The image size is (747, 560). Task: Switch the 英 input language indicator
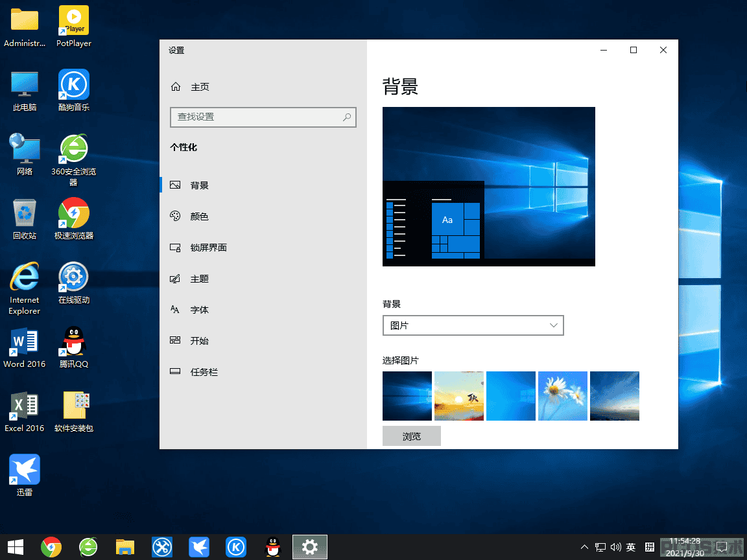[x=631, y=547]
